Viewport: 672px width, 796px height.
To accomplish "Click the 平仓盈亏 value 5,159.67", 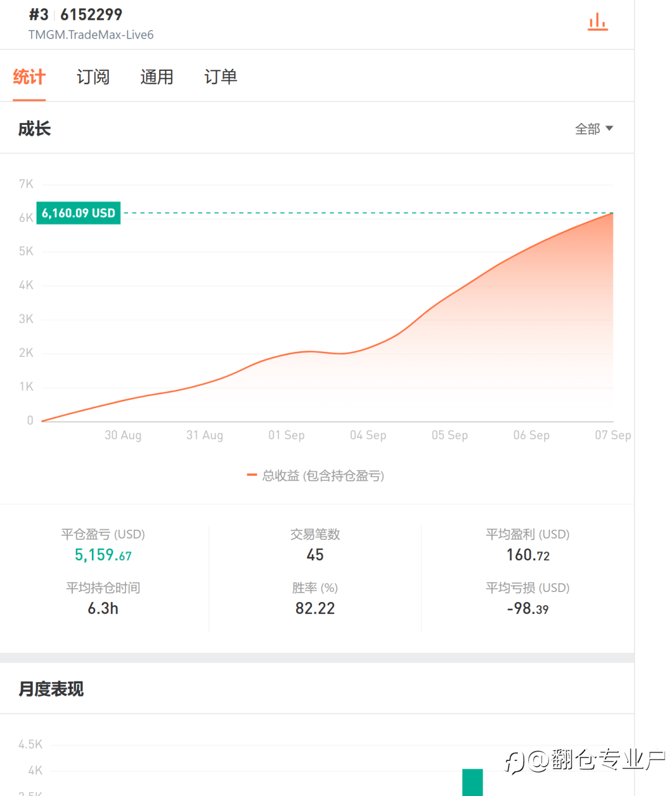I will point(103,555).
